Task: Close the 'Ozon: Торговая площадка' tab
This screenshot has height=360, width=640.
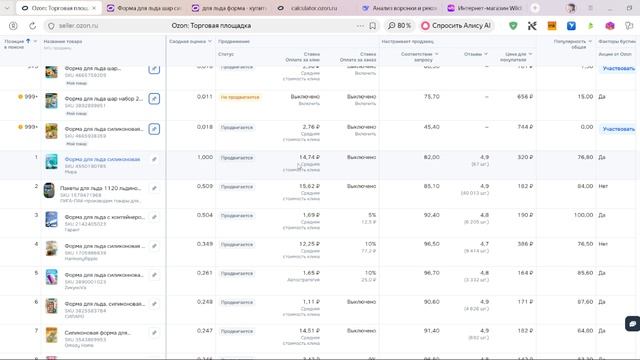Action: point(94,8)
